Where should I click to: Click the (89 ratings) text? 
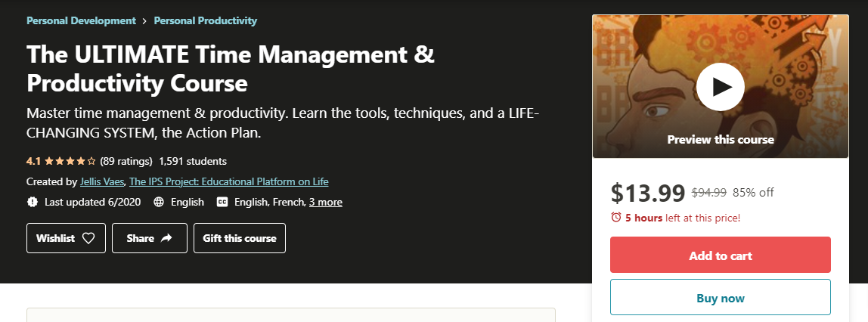[126, 161]
